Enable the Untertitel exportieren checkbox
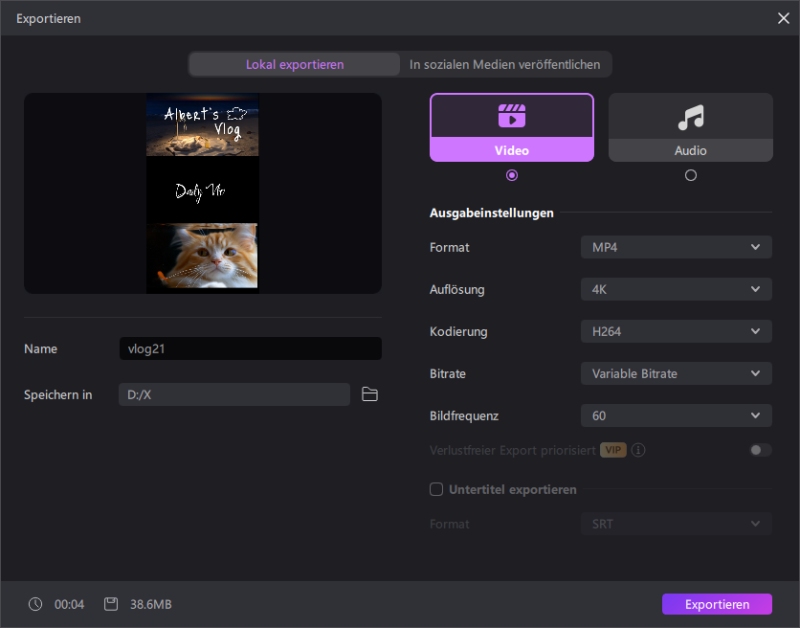 tap(436, 490)
